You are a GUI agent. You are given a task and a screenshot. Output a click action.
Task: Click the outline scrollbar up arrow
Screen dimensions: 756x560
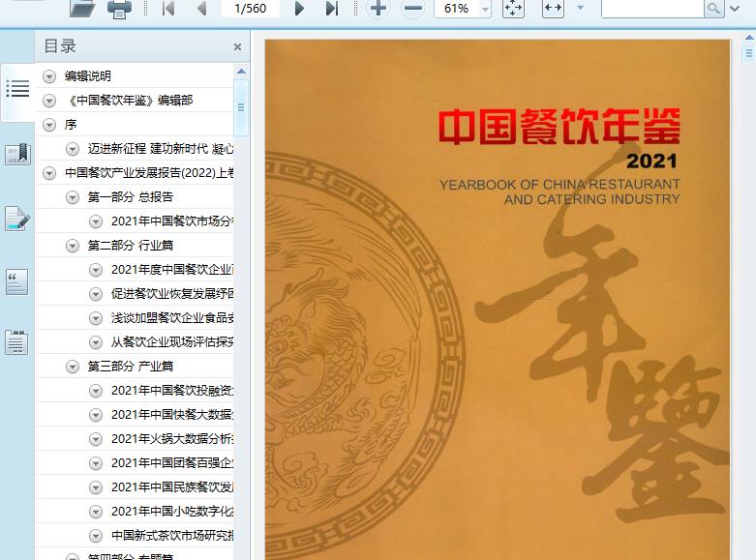pyautogui.click(x=242, y=72)
